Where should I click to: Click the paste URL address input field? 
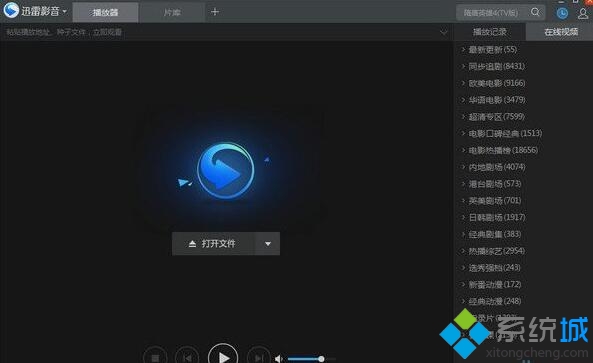pos(221,33)
